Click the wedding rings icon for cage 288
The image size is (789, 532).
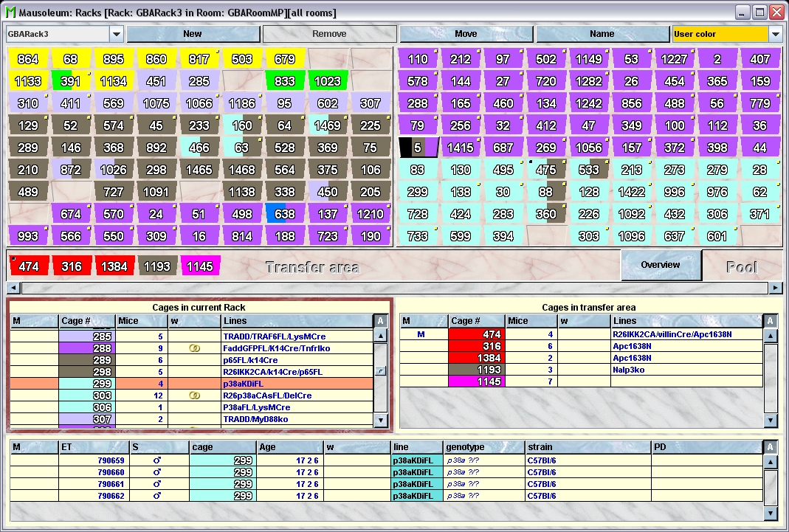[195, 348]
